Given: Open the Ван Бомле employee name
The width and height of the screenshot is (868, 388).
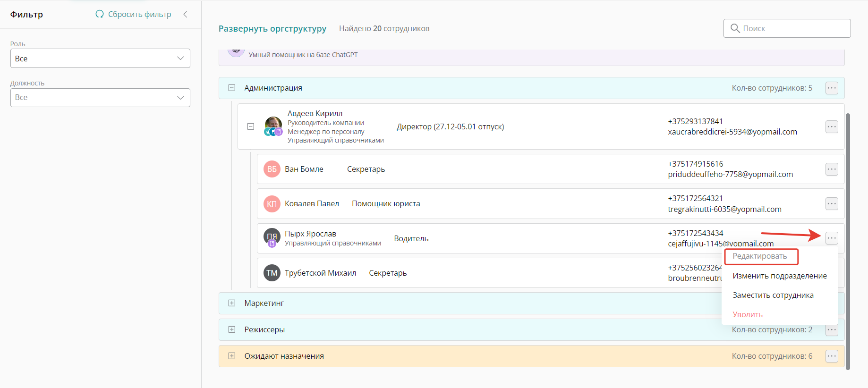Looking at the screenshot, I should pyautogui.click(x=304, y=169).
